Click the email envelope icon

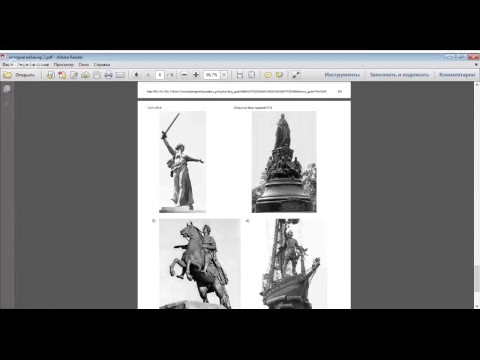120,75
